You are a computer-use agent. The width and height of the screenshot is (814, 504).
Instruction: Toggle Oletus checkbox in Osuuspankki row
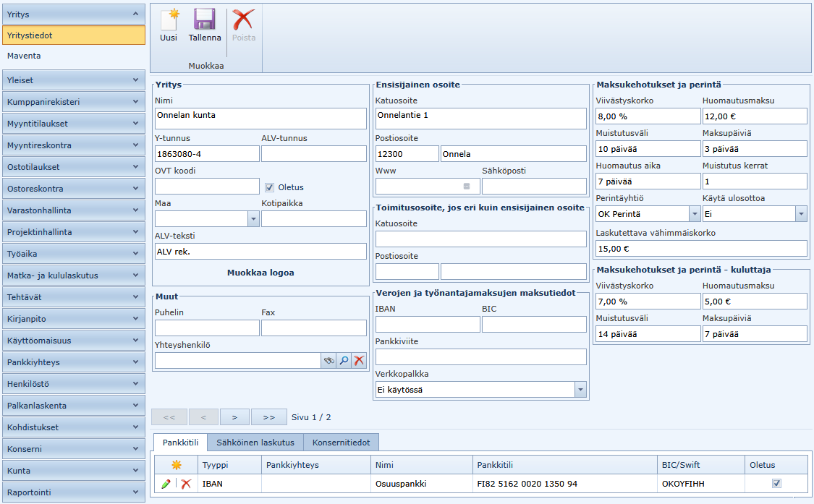coord(777,483)
